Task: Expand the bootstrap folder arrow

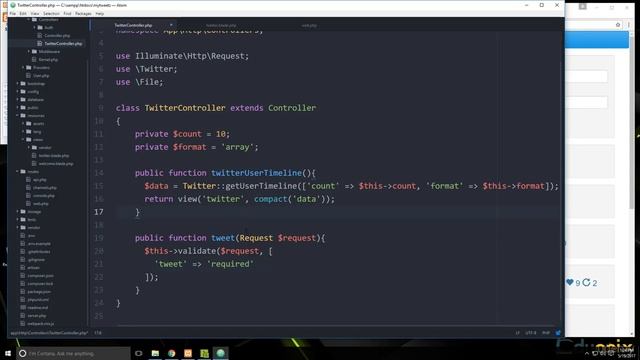Action: [x=18, y=83]
